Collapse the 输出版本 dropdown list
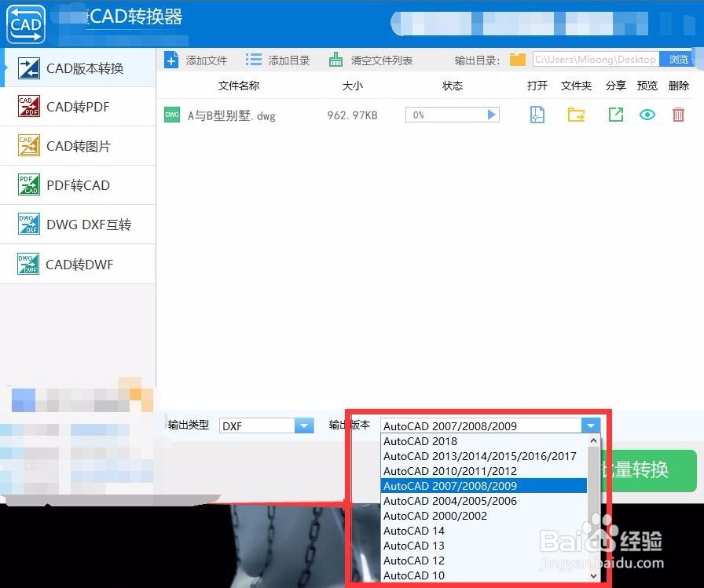The image size is (704, 588). 591,425
